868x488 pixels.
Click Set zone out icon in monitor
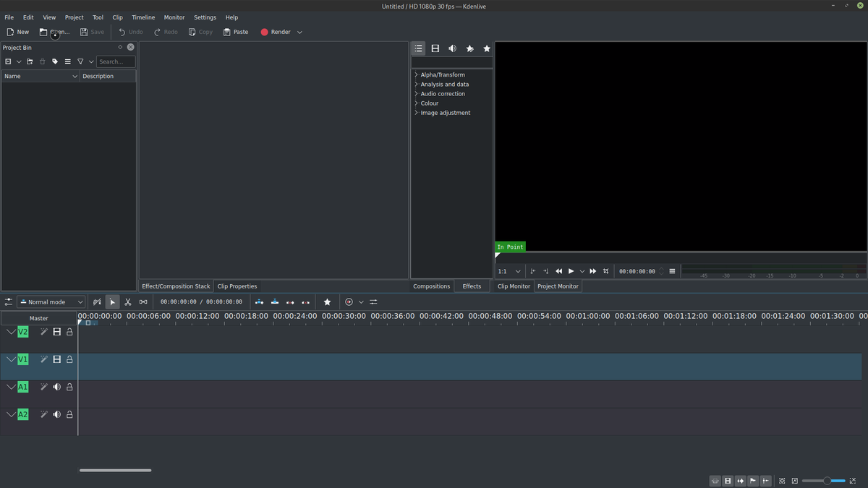click(x=546, y=271)
